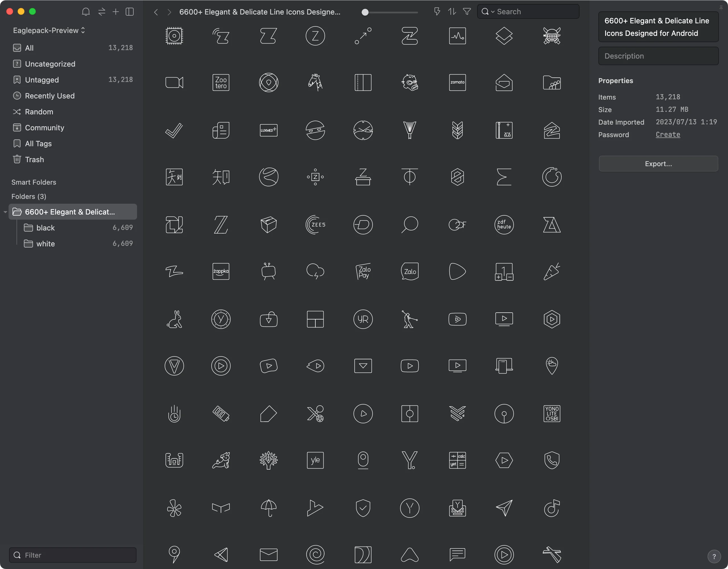Select the Recently Used sidebar item
This screenshot has height=569, width=728.
[50, 96]
